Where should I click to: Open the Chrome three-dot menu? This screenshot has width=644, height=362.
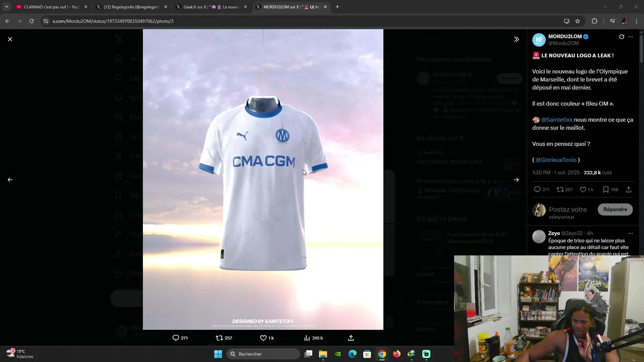click(x=637, y=21)
